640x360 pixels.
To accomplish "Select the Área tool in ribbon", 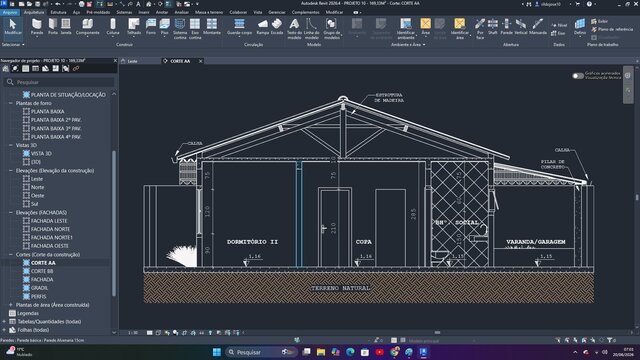I will pos(425,27).
